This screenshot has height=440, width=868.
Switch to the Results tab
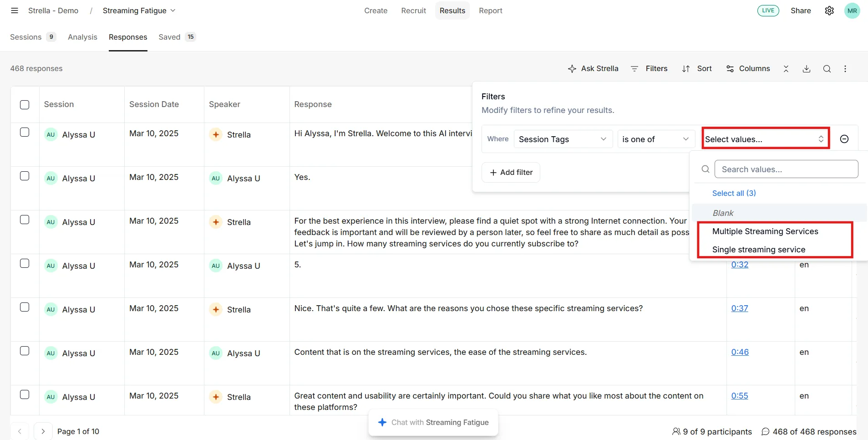pyautogui.click(x=452, y=10)
